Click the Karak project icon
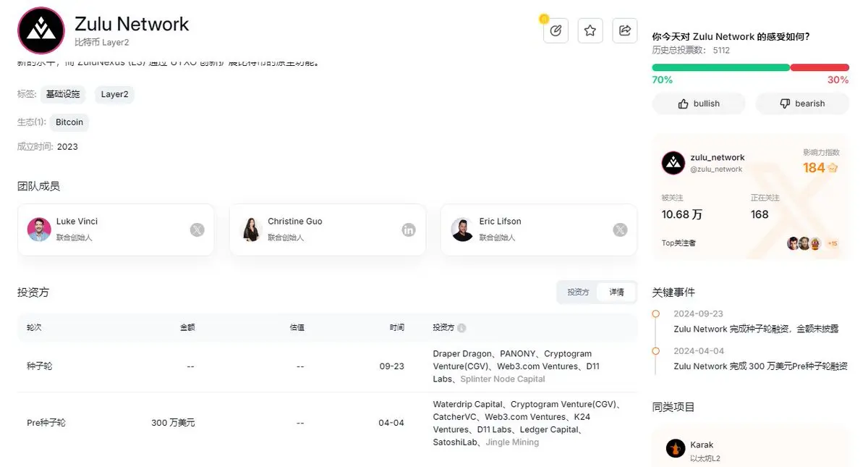Screen dimensions: 868x467 [x=676, y=448]
